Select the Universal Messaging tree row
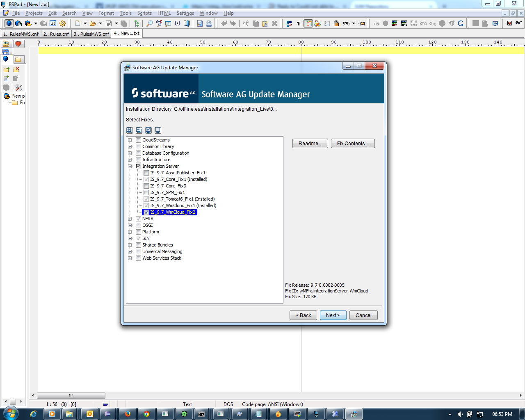The image size is (525, 420). 162,251
